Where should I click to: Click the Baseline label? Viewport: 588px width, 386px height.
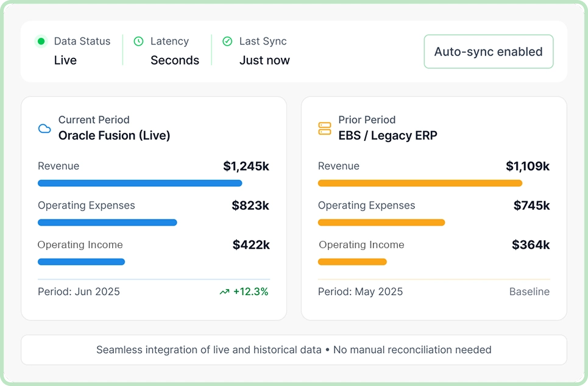[x=530, y=292]
